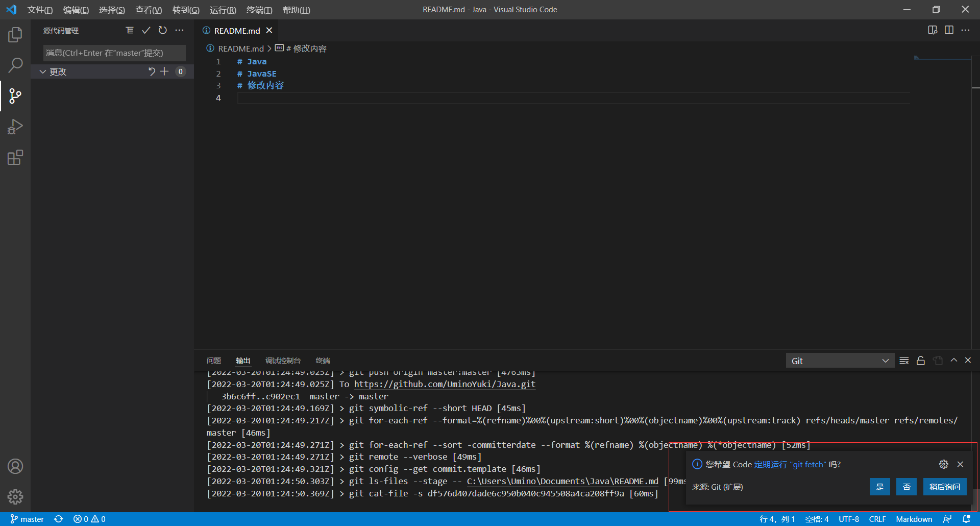Refresh the source control panel

coord(163,31)
